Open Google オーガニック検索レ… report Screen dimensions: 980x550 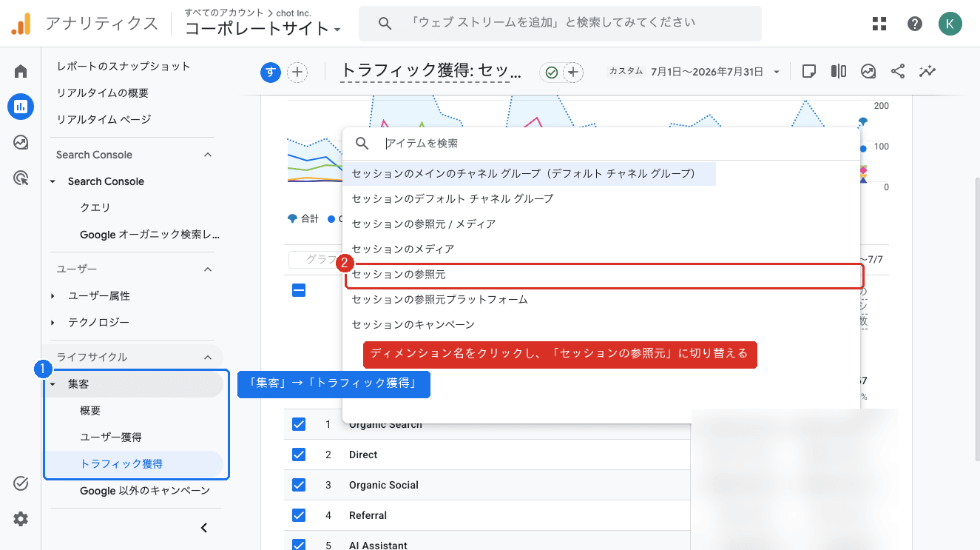pyautogui.click(x=150, y=235)
